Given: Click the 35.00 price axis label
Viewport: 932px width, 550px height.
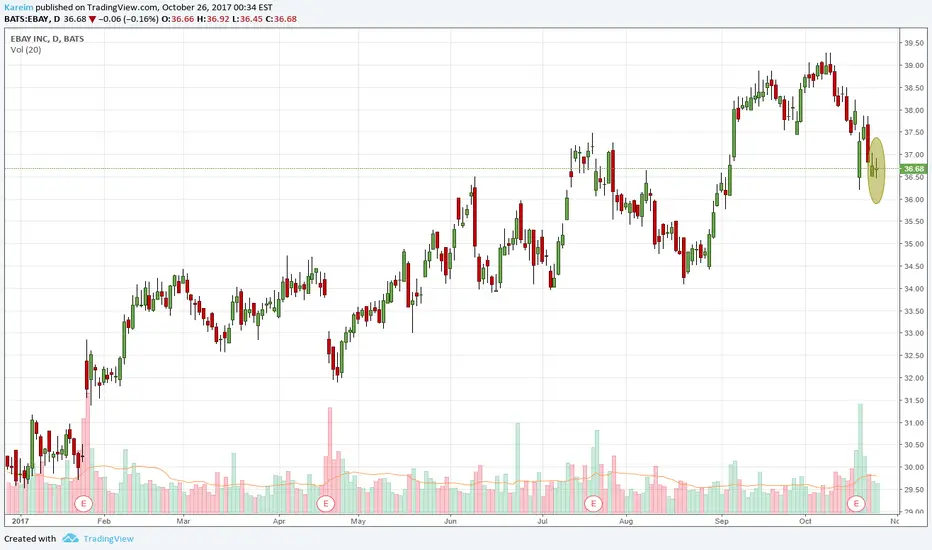Looking at the screenshot, I should [x=914, y=244].
